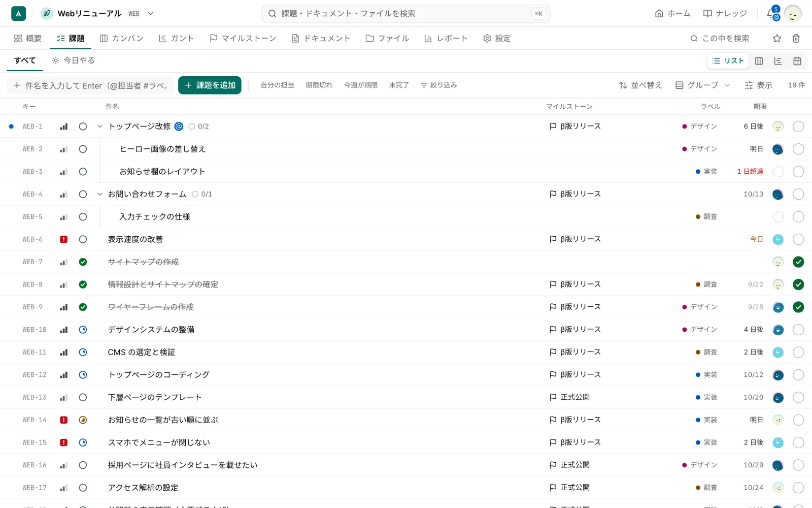Click priority bars icon for WEB-1
Screen dimensions: 812x508
[63, 126]
